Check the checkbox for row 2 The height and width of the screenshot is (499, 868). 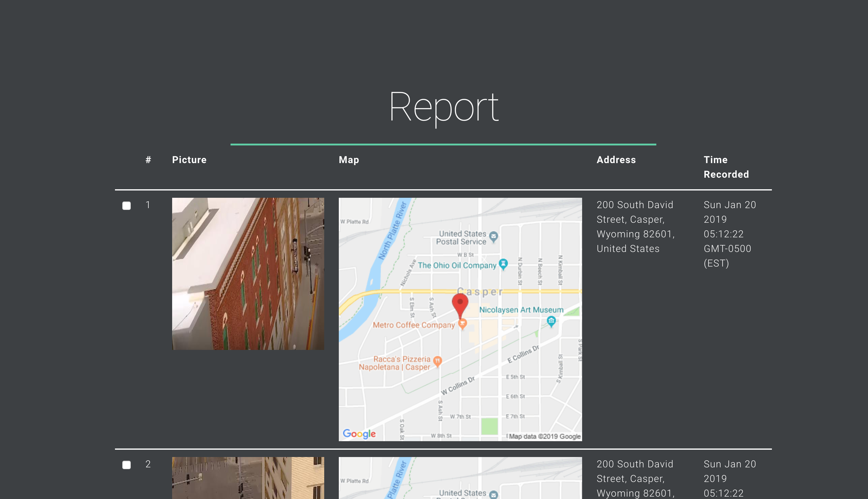click(x=127, y=465)
